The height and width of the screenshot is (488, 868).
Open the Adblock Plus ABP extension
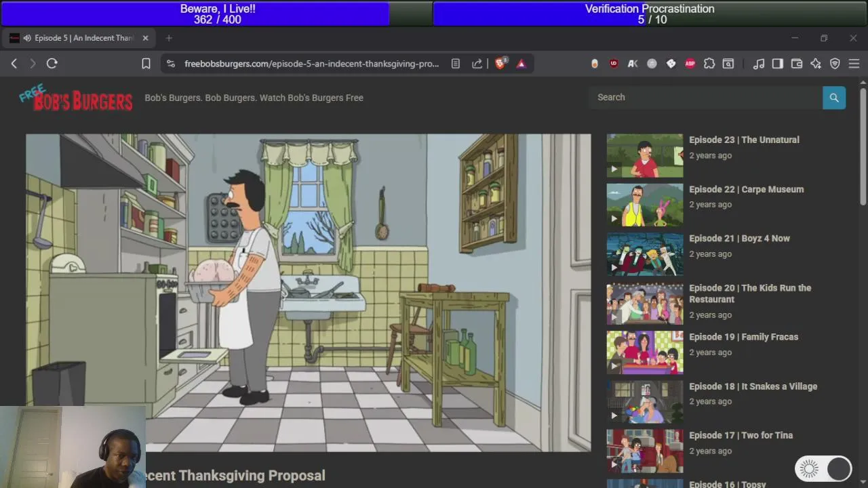point(690,63)
